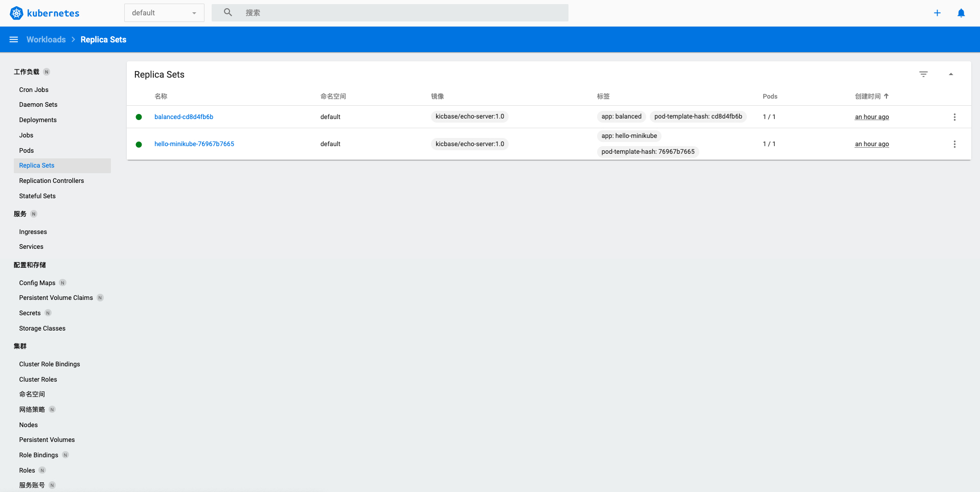Viewport: 980px width, 492px height.
Task: Open 服务账号 in sidebar
Action: click(x=32, y=485)
